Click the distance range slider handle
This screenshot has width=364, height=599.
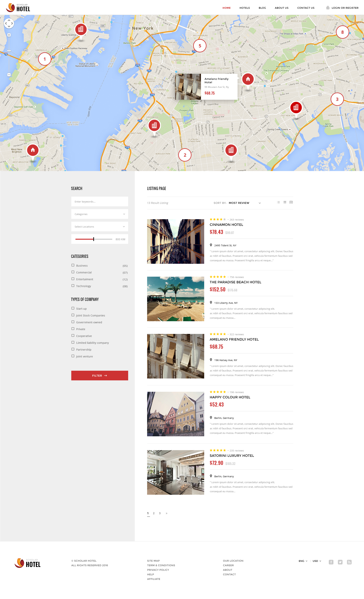(93, 239)
